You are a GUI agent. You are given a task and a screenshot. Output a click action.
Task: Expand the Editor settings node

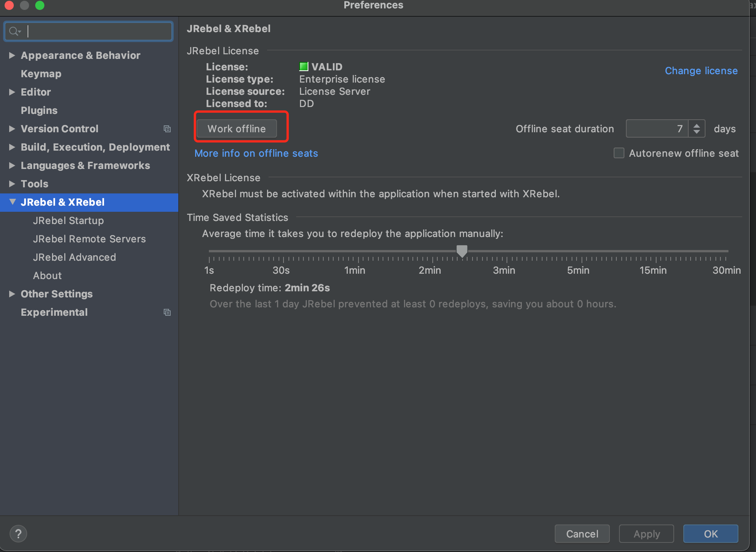click(12, 92)
